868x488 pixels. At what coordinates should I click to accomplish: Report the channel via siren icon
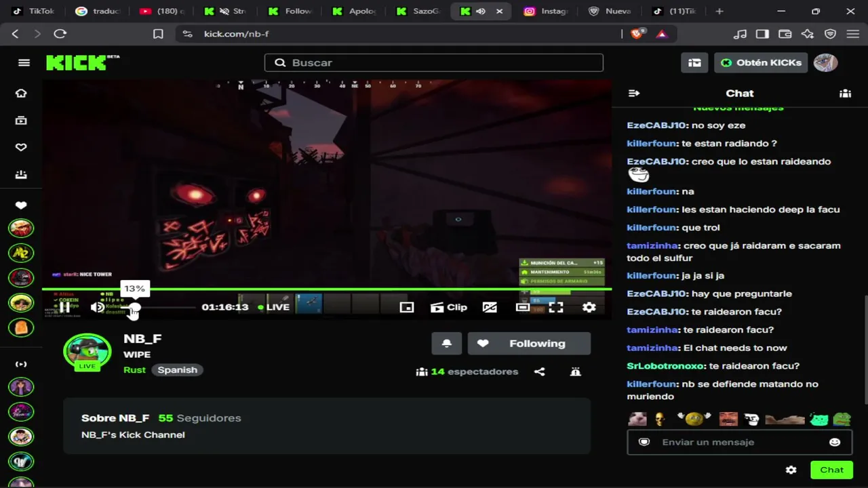click(x=576, y=371)
